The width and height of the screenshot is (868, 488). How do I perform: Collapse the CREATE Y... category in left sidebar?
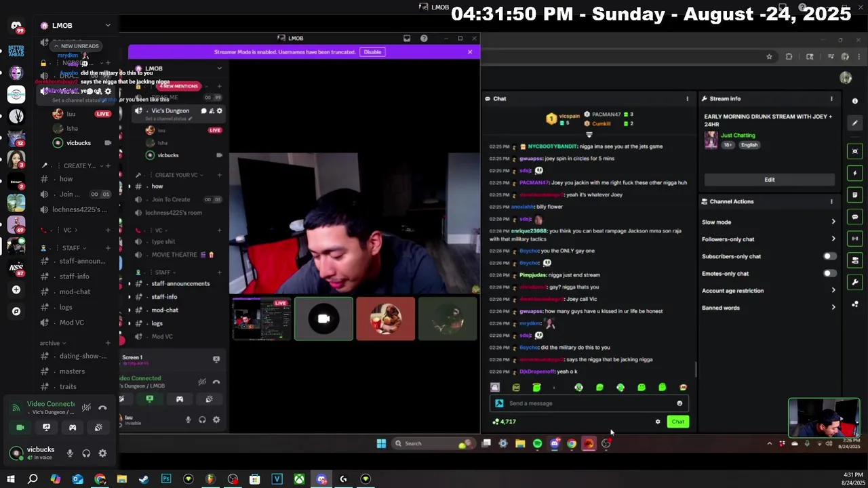click(80, 165)
